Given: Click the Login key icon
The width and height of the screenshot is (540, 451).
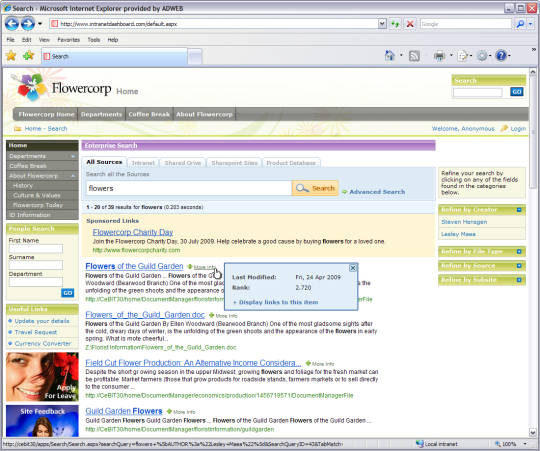Looking at the screenshot, I should pyautogui.click(x=504, y=128).
